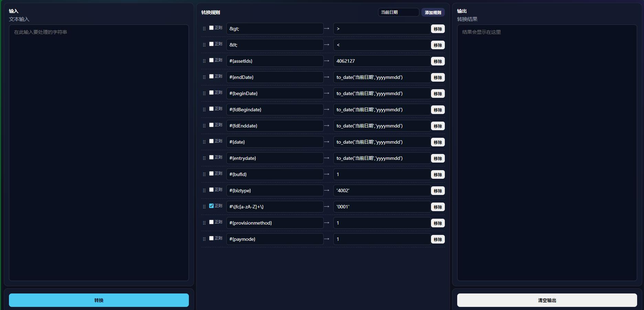This screenshot has height=310, width=644.
Task: Focus the 当前日期 input field
Action: click(x=398, y=12)
